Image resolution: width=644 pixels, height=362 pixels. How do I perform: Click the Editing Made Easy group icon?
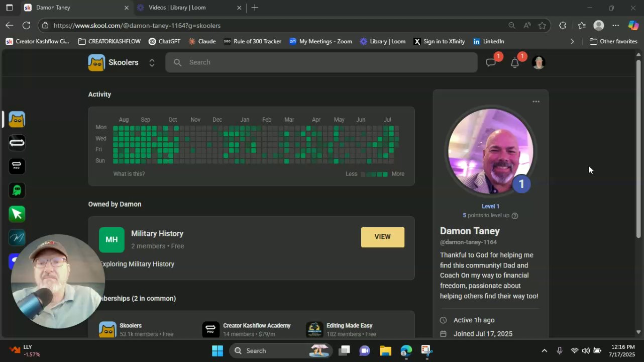click(x=314, y=330)
